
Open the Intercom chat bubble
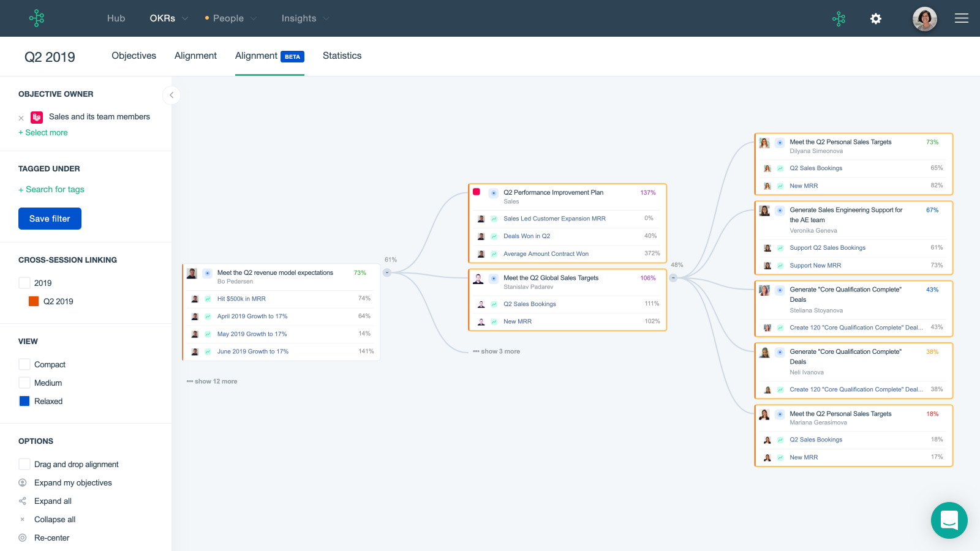949,520
